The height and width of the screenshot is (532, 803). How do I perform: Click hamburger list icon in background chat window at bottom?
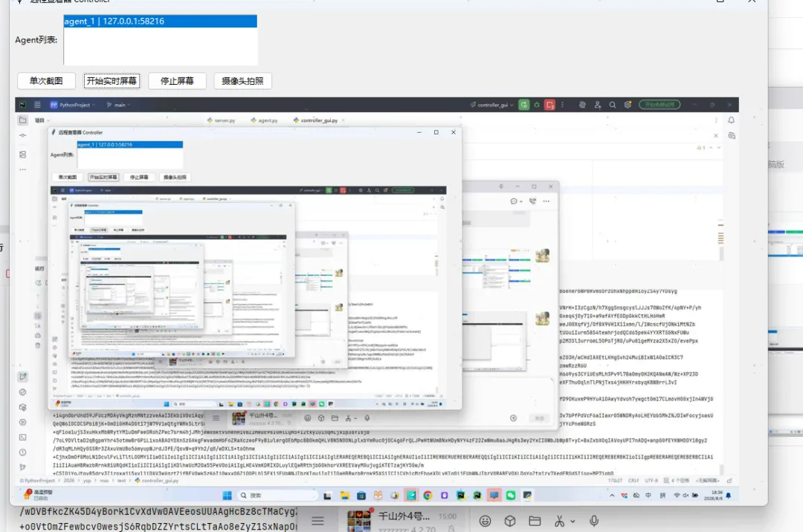click(317, 521)
